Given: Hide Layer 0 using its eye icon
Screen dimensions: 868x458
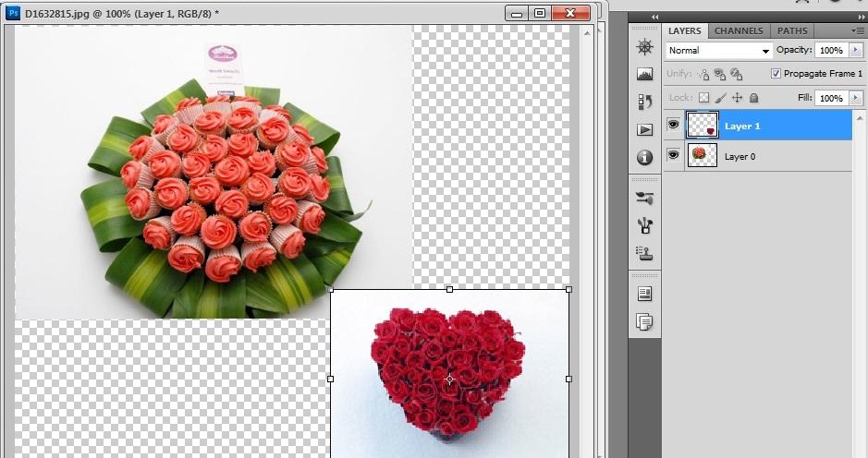Looking at the screenshot, I should click(x=673, y=155).
